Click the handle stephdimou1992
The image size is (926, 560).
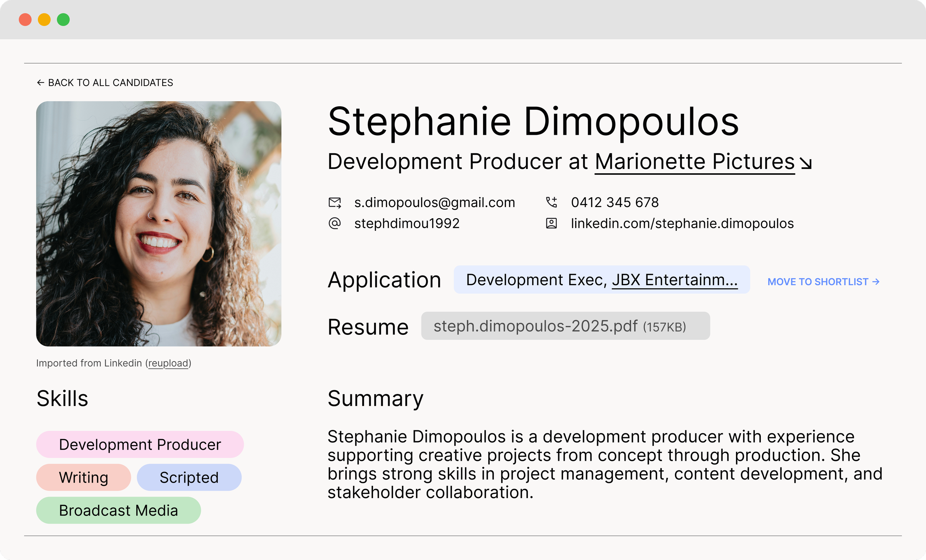click(x=407, y=223)
